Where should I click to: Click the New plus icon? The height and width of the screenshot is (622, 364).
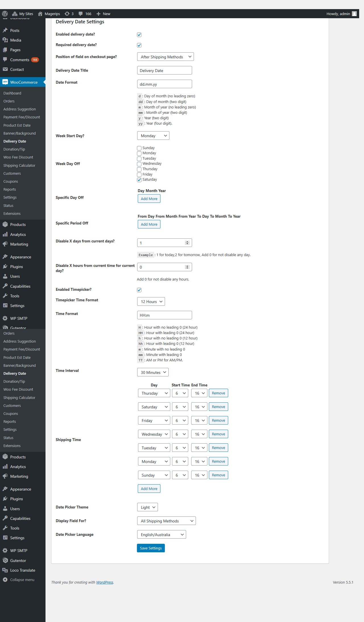pyautogui.click(x=98, y=14)
